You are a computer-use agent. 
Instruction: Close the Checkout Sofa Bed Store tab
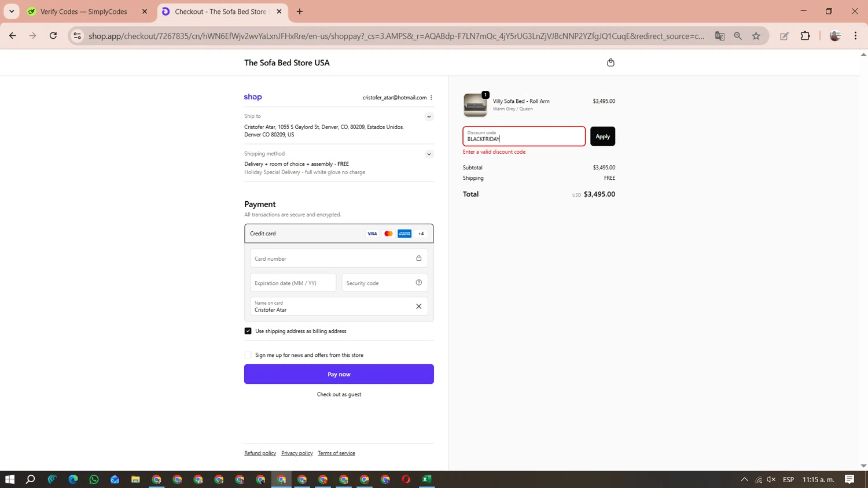pos(279,12)
